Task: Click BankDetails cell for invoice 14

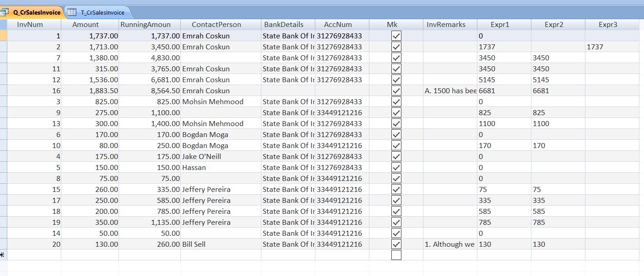Action: (288, 233)
